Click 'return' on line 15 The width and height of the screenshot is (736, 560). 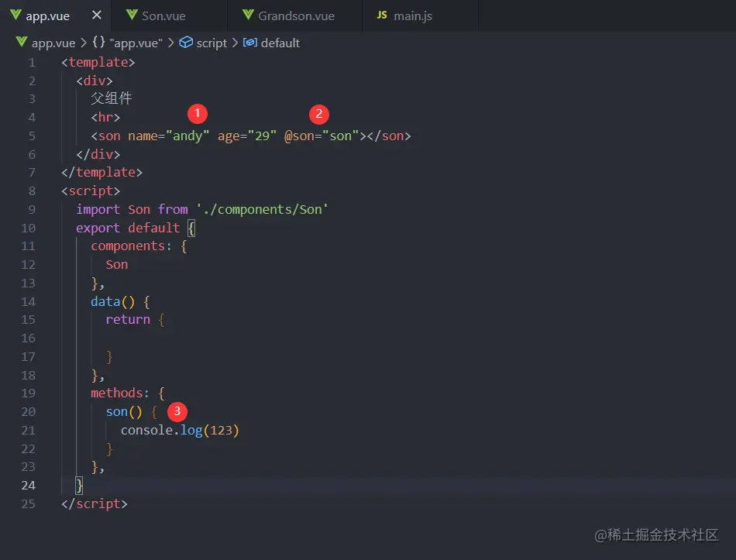(x=128, y=320)
